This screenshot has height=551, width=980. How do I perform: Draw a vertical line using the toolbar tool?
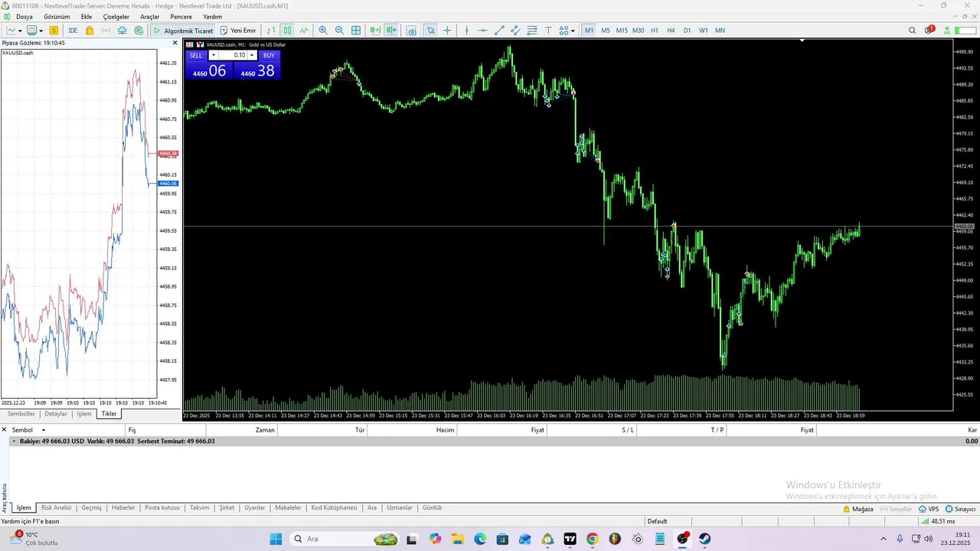click(x=467, y=31)
